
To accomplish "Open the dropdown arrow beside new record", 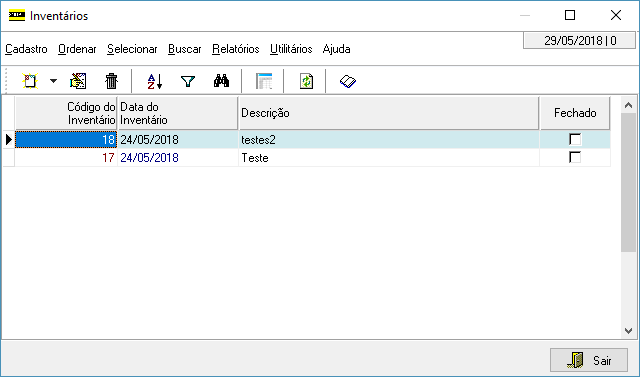I will click(53, 81).
